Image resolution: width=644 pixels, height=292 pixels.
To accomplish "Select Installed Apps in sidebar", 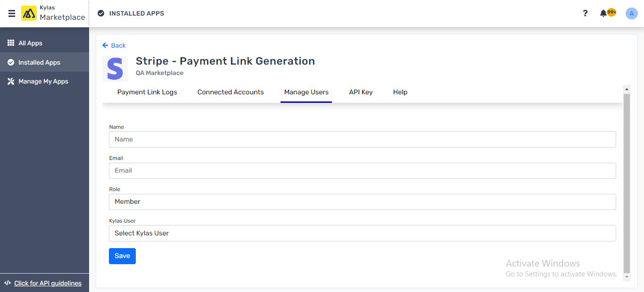I will (39, 62).
